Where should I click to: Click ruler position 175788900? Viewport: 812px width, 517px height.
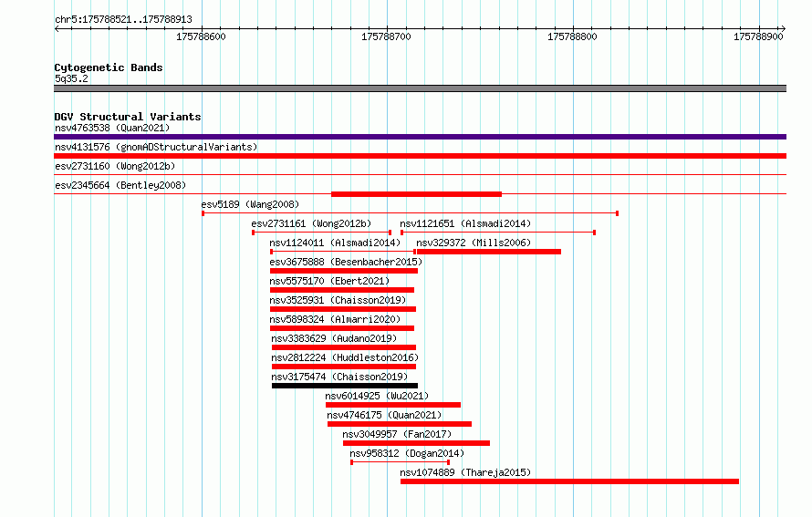pos(758,36)
